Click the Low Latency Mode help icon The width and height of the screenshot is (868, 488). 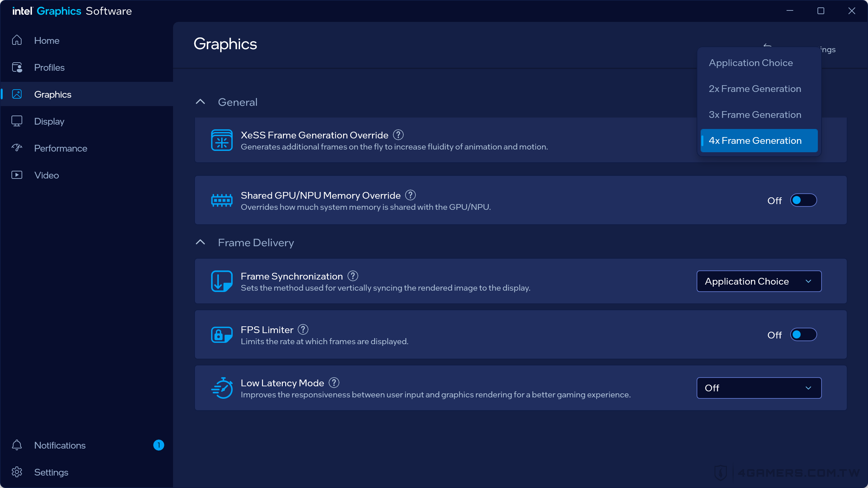(x=334, y=383)
